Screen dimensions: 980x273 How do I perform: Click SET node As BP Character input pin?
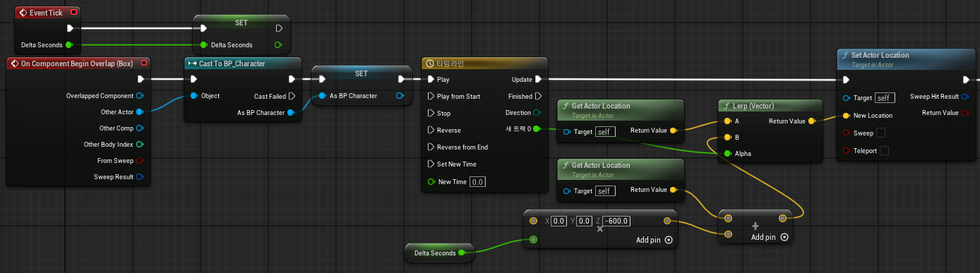tap(322, 96)
